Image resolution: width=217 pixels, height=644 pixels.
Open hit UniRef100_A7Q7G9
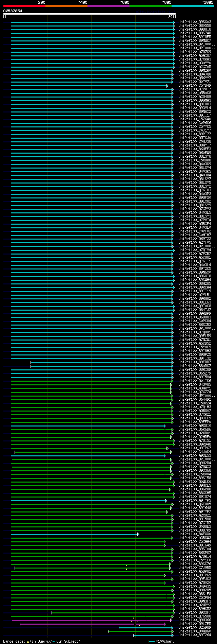[x=195, y=52]
